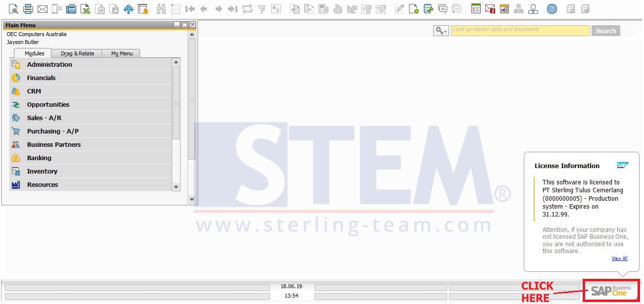Switch to the Drag & Relate tab
Image resolution: width=644 pixels, height=304 pixels.
click(77, 53)
